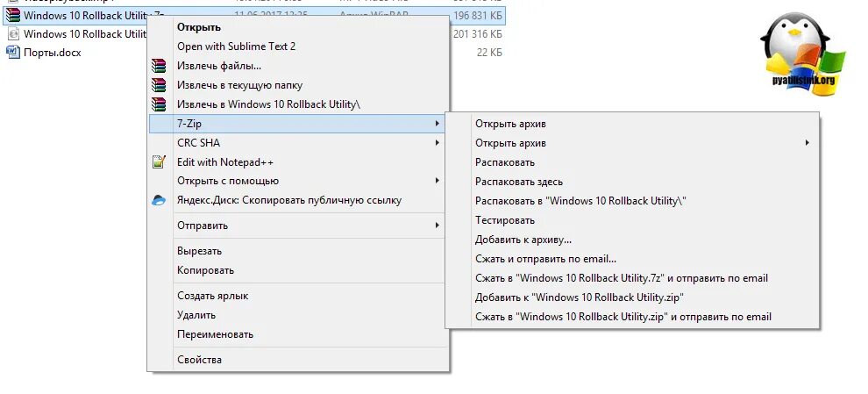
Task: Select "Удалить" in the context menu
Action: coord(298,315)
